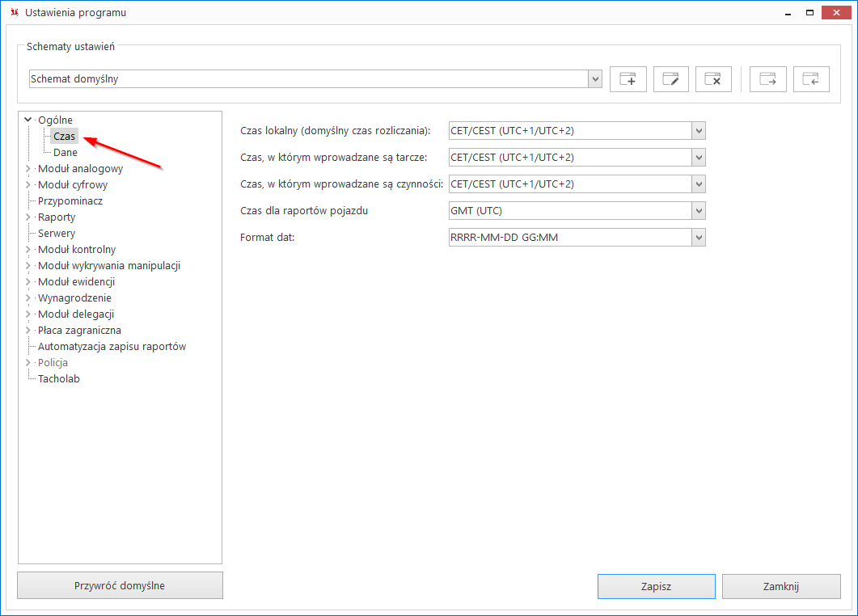Select Wynagrodzenie in the tree
This screenshot has height=616, width=858.
pyautogui.click(x=74, y=298)
